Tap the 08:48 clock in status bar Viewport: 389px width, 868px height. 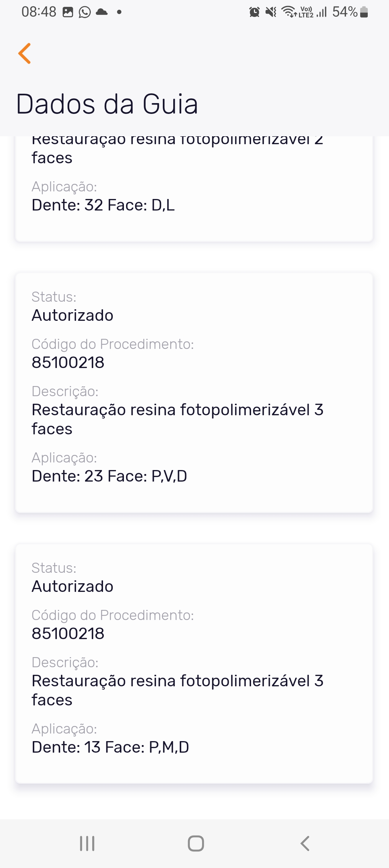tap(39, 12)
